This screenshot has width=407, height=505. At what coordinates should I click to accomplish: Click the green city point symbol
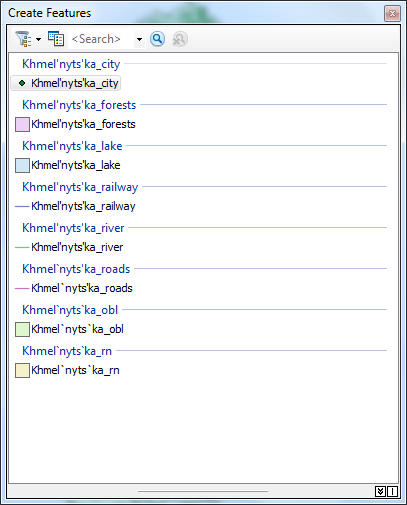[x=22, y=83]
